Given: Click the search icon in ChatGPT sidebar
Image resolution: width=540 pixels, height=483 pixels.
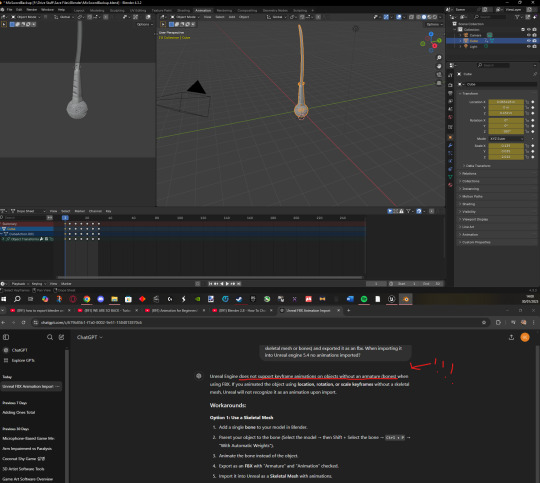Looking at the screenshot, I should click(x=50, y=337).
